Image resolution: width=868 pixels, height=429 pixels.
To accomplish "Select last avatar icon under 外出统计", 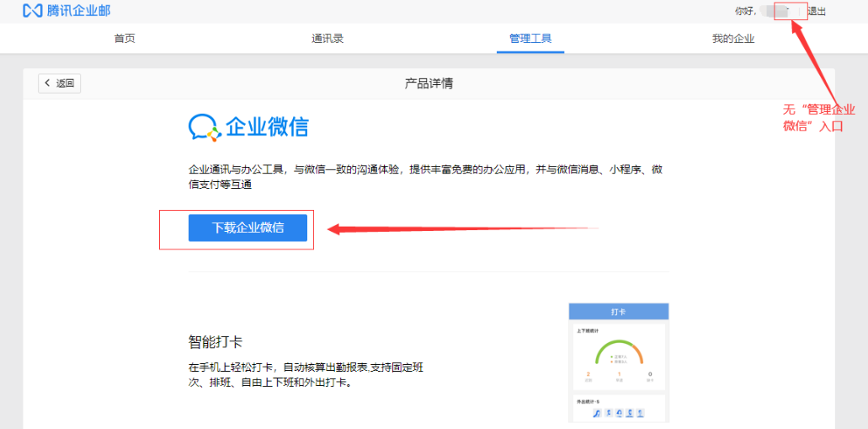I will tap(640, 413).
